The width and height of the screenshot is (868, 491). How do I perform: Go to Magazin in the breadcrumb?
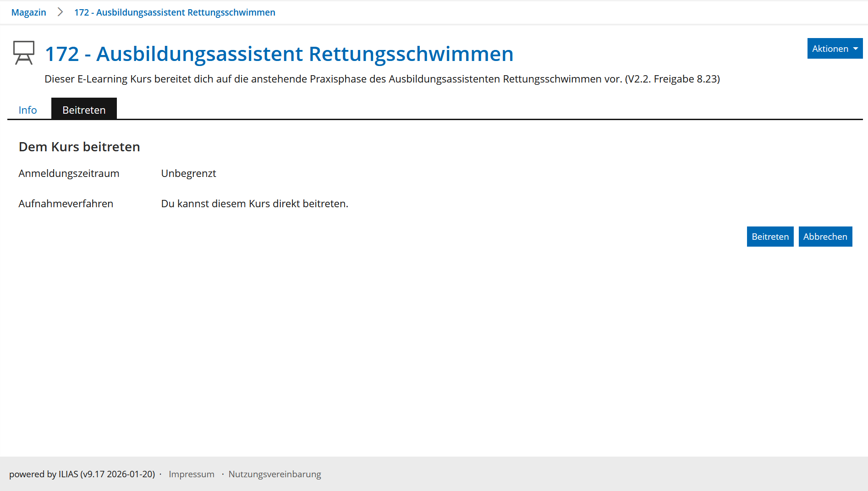click(x=28, y=12)
